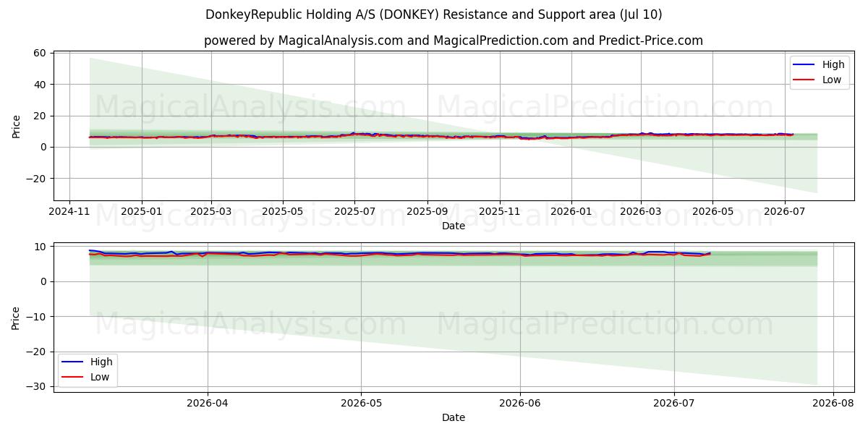Click the '2026-04' tick label on bottom chart
The height and width of the screenshot is (434, 868).
(208, 404)
